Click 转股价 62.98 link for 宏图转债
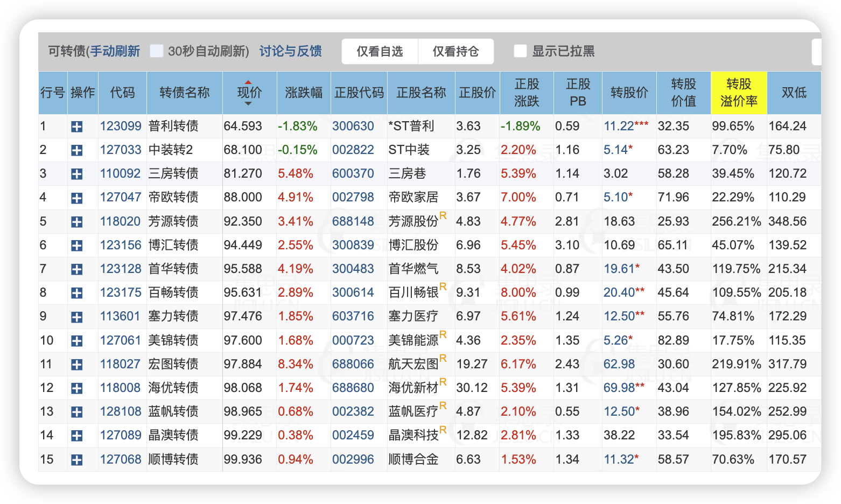 [x=619, y=365]
